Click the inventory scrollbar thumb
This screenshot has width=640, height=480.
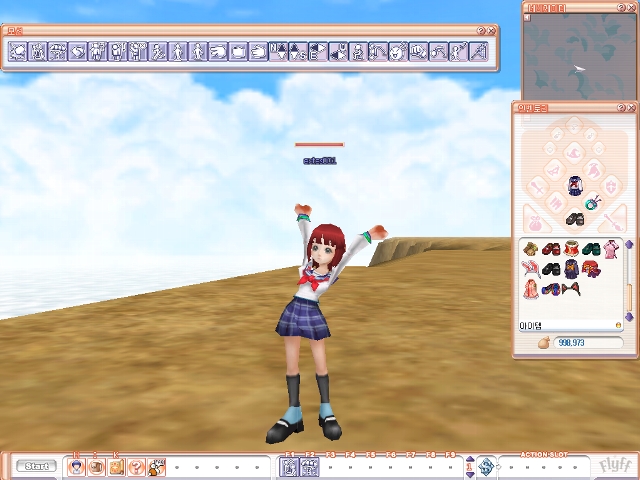coord(629,297)
